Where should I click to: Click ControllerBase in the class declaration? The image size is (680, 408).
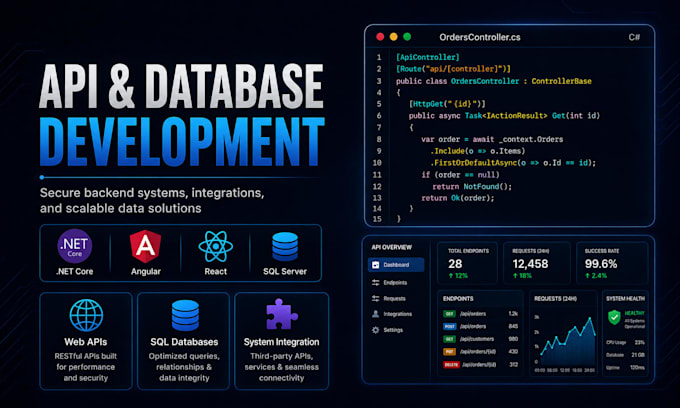coord(562,81)
